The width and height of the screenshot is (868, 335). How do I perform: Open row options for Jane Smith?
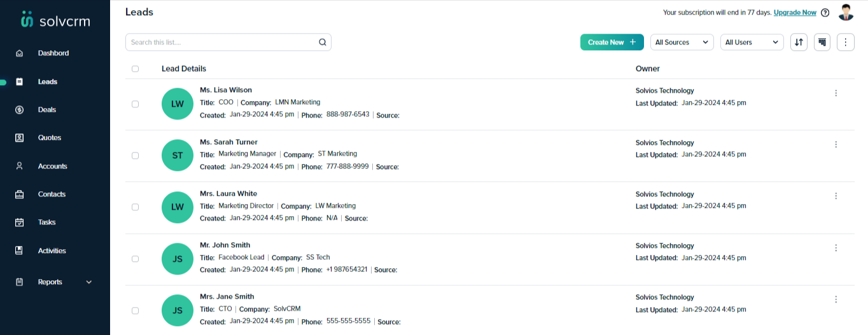pos(836,299)
